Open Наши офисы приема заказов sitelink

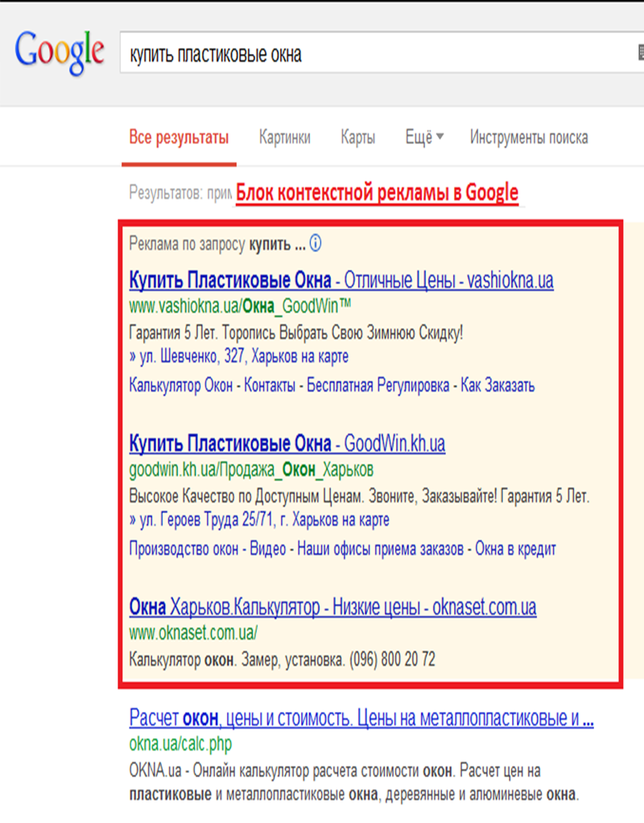coord(380,549)
